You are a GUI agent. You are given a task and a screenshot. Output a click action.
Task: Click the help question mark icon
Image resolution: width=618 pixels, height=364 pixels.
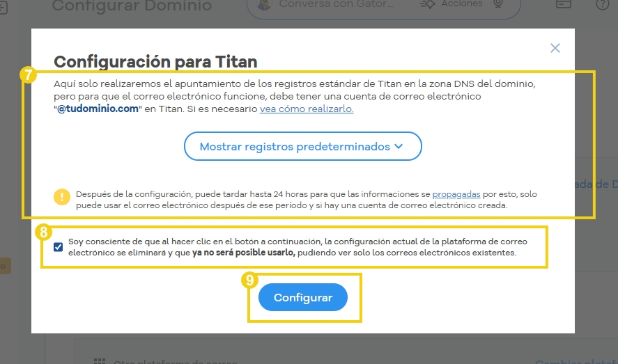pos(602,4)
